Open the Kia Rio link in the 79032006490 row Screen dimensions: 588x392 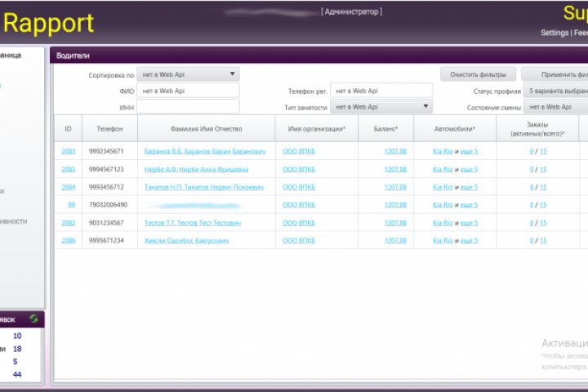coord(443,205)
